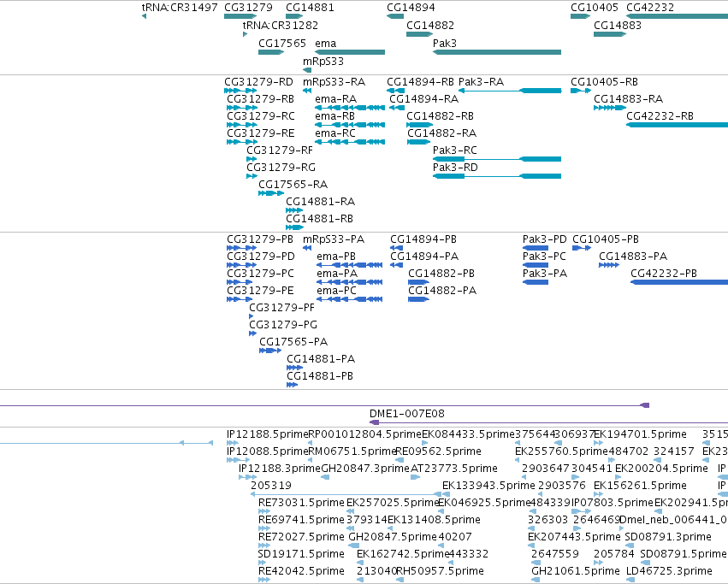Click the CG14894-RB transcript label
The width and height of the screenshot is (728, 584).
(x=420, y=82)
